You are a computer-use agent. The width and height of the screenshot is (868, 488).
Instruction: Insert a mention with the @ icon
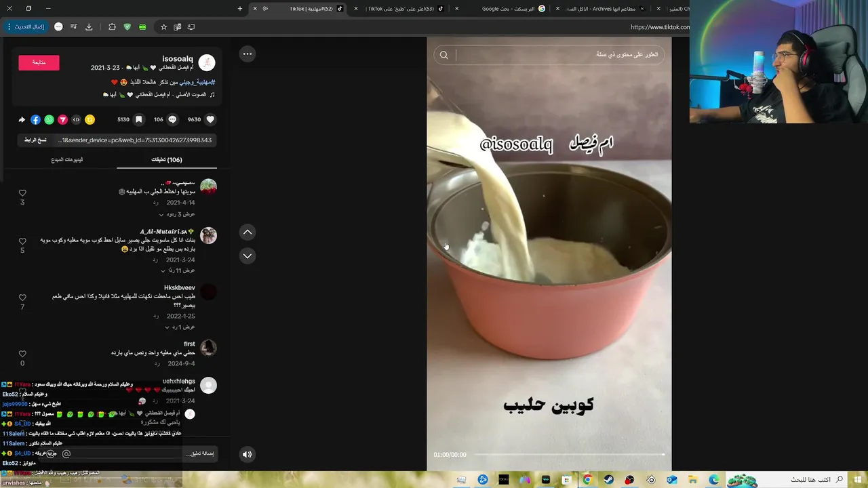66,453
